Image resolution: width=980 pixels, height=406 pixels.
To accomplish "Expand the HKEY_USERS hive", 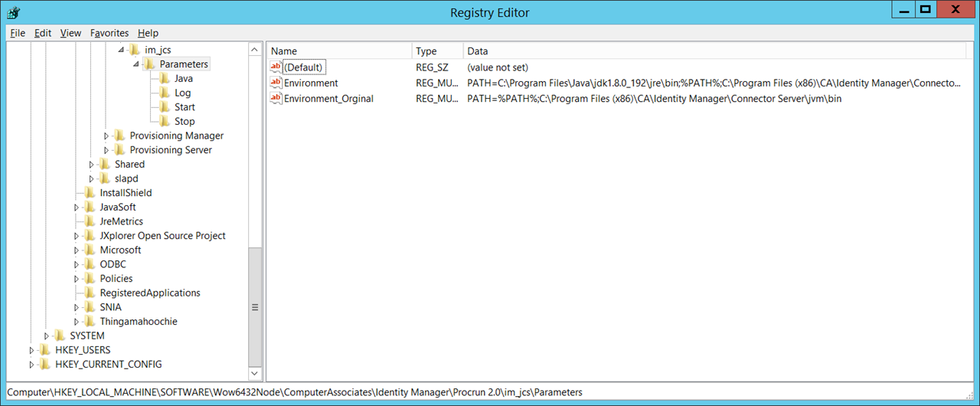I will (32, 350).
